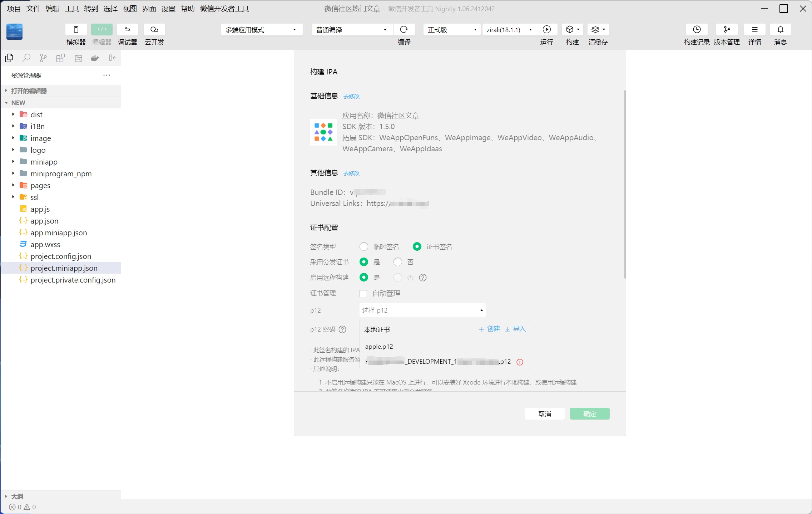Expand the 大纲 outline section

pyautogui.click(x=61, y=496)
